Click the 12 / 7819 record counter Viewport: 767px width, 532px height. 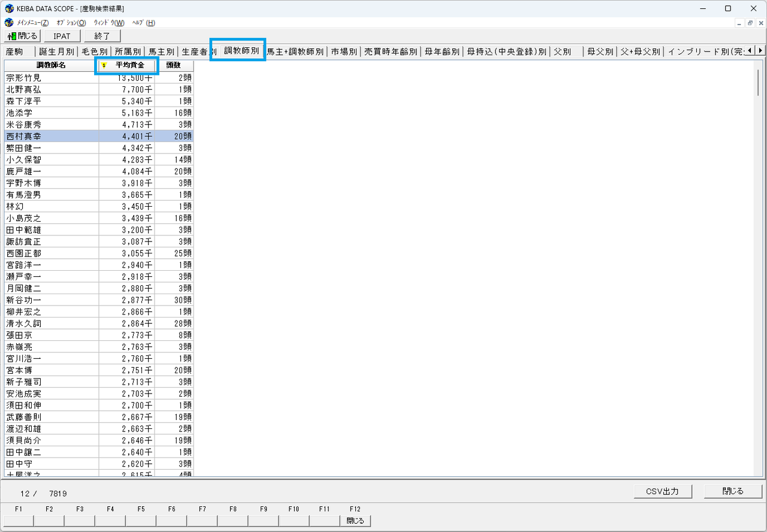tap(43, 494)
